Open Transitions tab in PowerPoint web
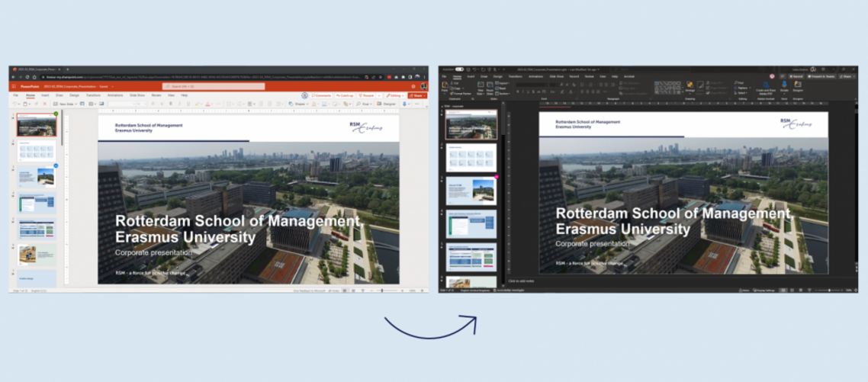This screenshot has height=382, width=868. (x=93, y=95)
